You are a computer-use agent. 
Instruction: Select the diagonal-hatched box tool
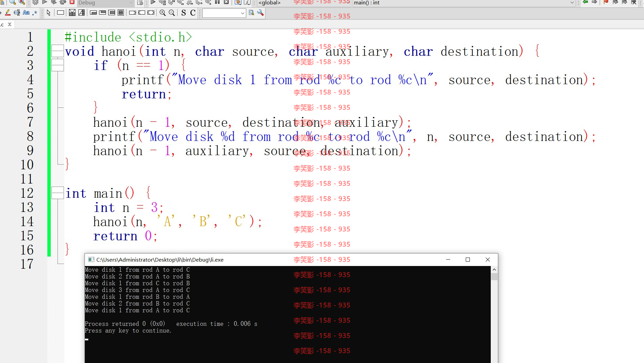point(82,13)
